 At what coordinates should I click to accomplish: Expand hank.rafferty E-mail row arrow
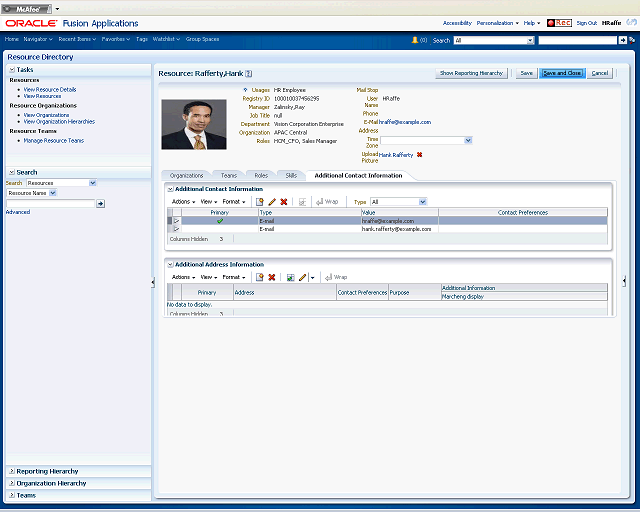click(x=177, y=229)
